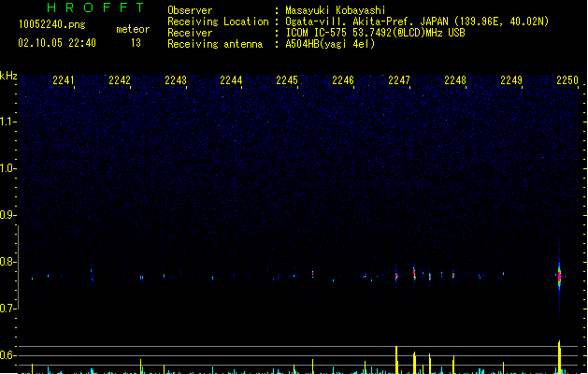Viewport: 588px width, 374px height.
Task: Click the Observer field label
Action: point(190,10)
